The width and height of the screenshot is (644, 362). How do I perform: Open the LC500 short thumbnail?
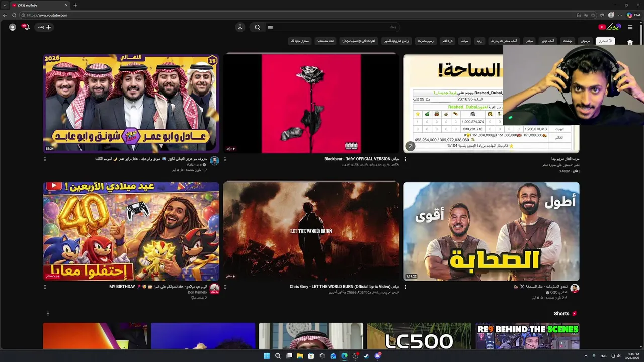pyautogui.click(x=419, y=336)
